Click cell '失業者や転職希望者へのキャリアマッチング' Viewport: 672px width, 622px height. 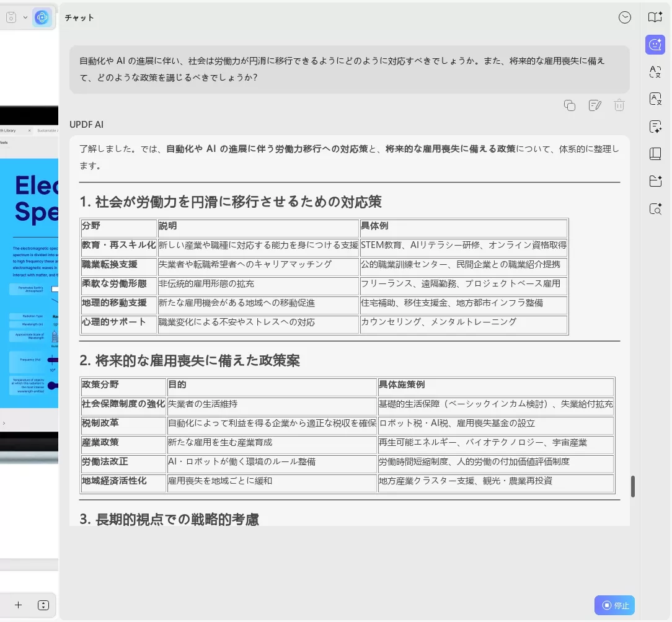coord(258,266)
